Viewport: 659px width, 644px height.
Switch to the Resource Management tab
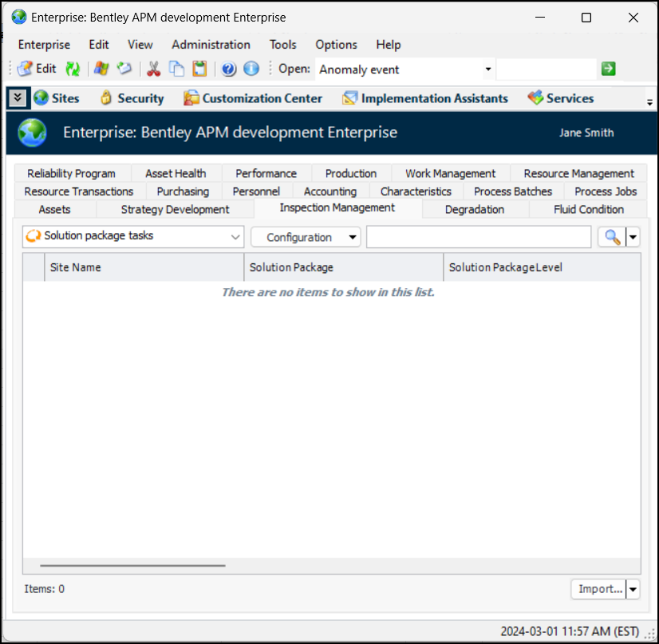pyautogui.click(x=578, y=174)
